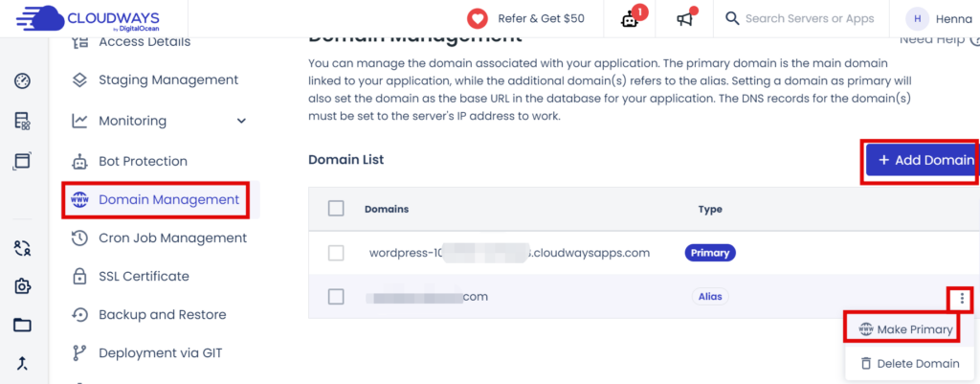This screenshot has width=980, height=384.
Task: Check the alias domain row checkbox
Action: pyautogui.click(x=336, y=297)
